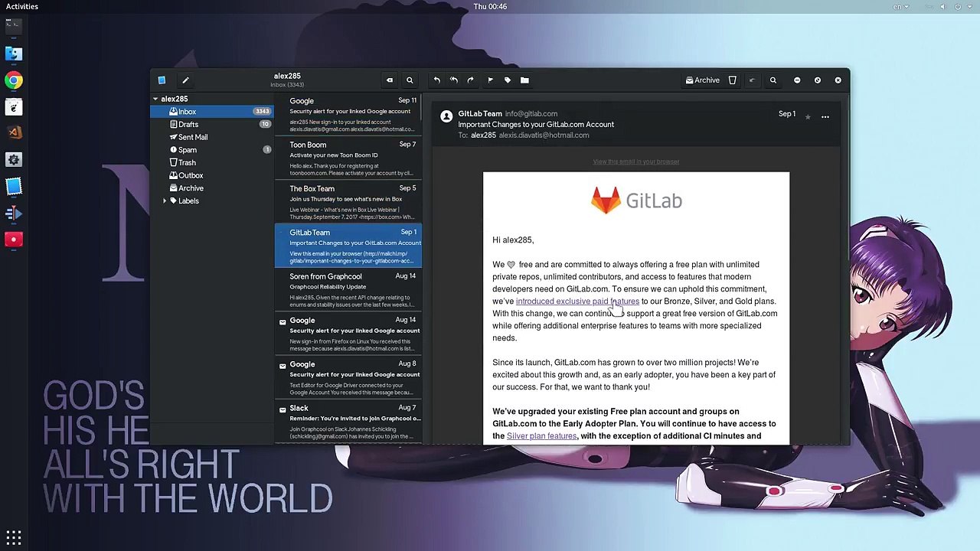Show Applications grid at dock bottom
Viewport: 980px width, 551px height.
pos(13,537)
